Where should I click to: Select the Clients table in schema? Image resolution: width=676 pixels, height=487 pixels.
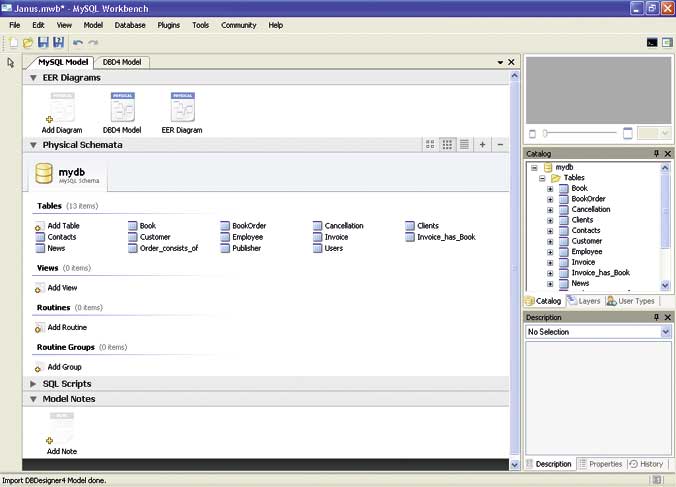422,226
